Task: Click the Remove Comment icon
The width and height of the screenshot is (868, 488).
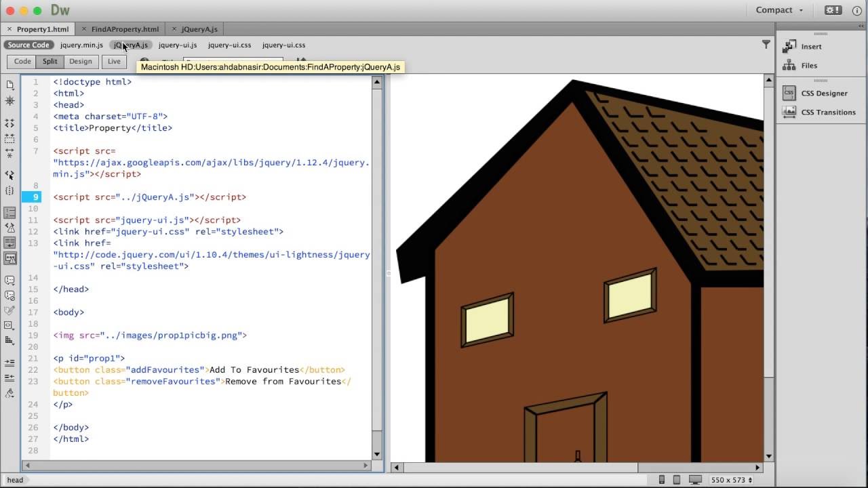Action: 10,296
